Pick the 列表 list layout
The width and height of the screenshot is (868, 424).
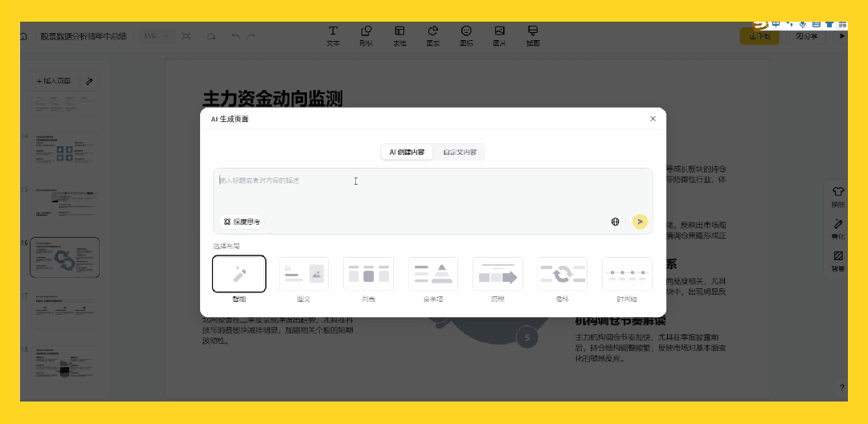368,274
